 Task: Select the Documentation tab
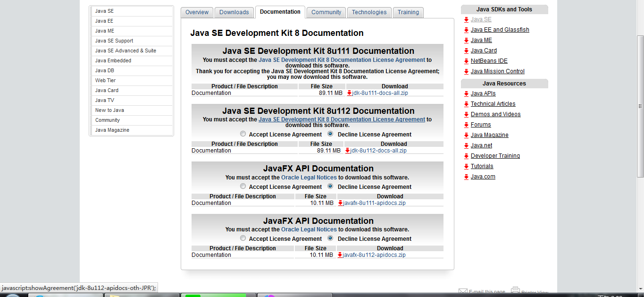click(x=280, y=12)
